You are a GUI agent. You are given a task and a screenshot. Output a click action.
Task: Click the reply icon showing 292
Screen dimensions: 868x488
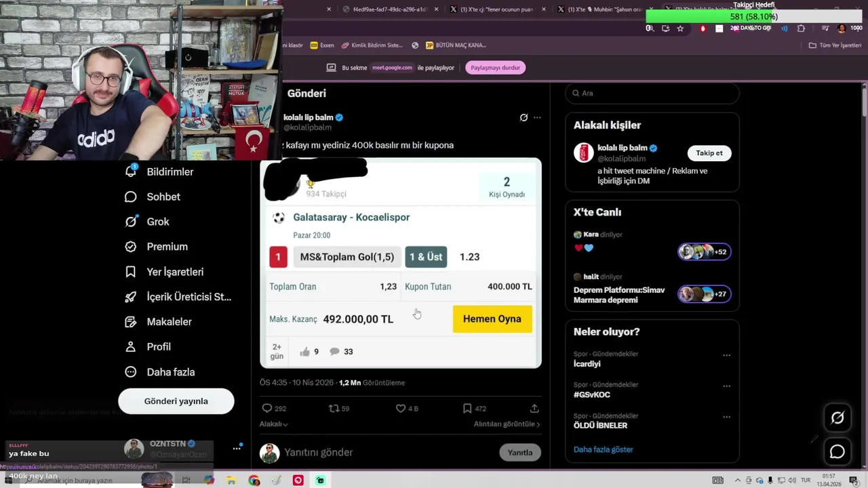pyautogui.click(x=267, y=408)
